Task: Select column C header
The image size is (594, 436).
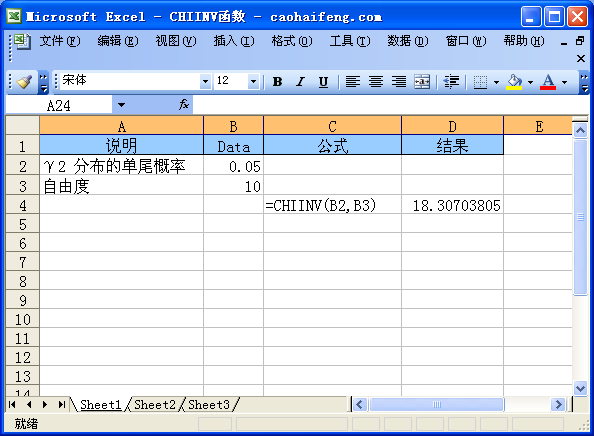Action: click(x=332, y=126)
